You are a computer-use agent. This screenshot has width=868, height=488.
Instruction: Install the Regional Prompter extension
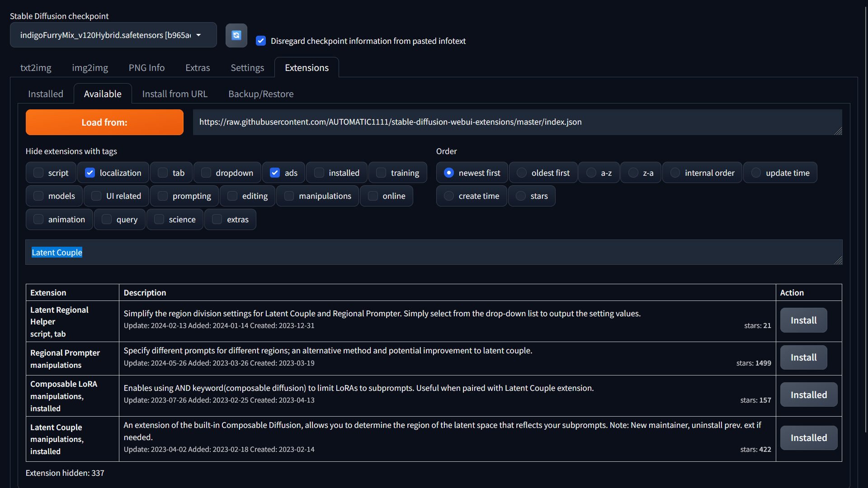(803, 357)
